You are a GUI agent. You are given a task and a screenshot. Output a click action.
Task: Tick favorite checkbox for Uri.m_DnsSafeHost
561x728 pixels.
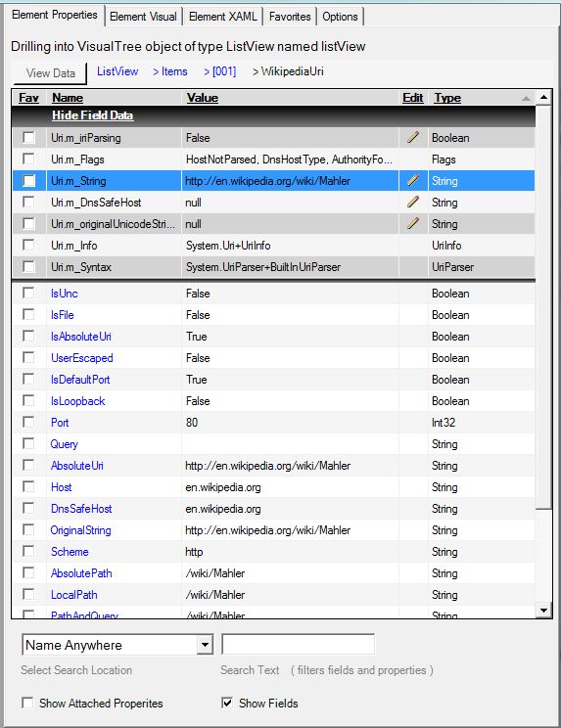click(x=28, y=202)
